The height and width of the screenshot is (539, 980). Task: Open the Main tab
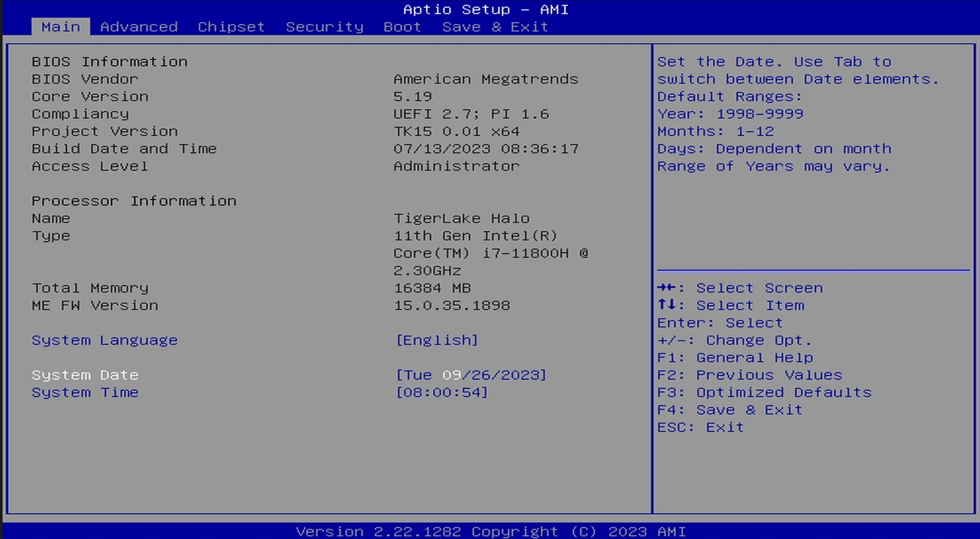61,27
